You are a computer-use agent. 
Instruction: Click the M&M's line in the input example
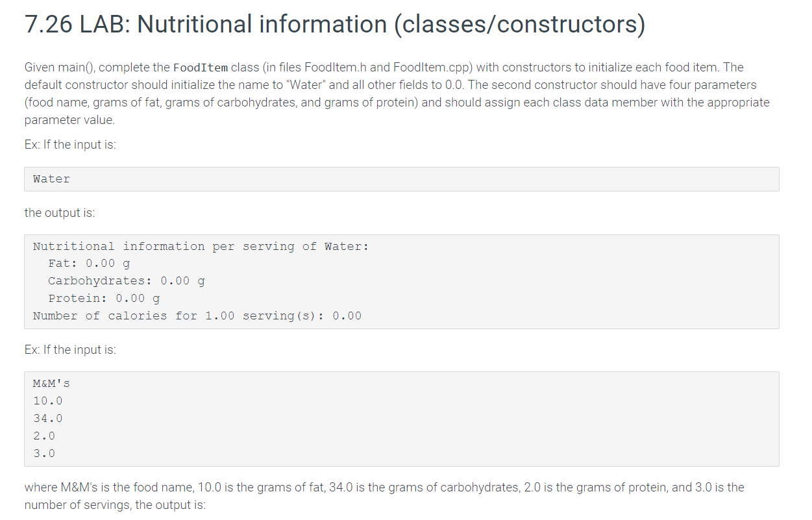pyautogui.click(x=52, y=384)
